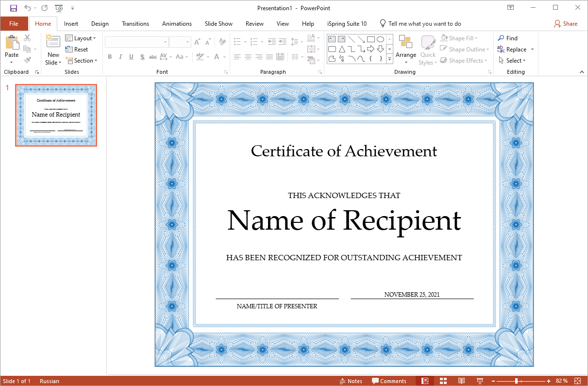This screenshot has height=386, width=588.
Task: Select the slide 1 thumbnail
Action: 56,115
